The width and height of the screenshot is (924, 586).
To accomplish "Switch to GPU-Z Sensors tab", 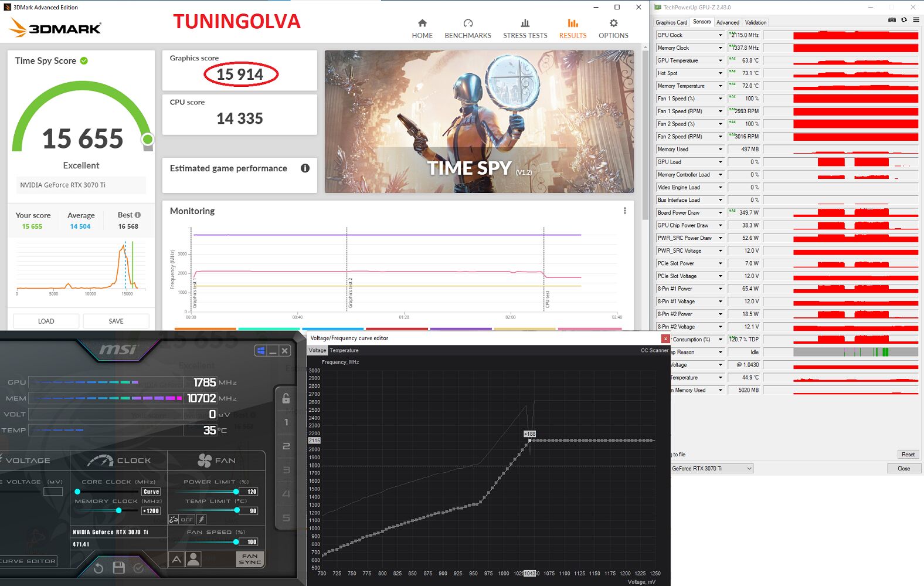I will [702, 22].
